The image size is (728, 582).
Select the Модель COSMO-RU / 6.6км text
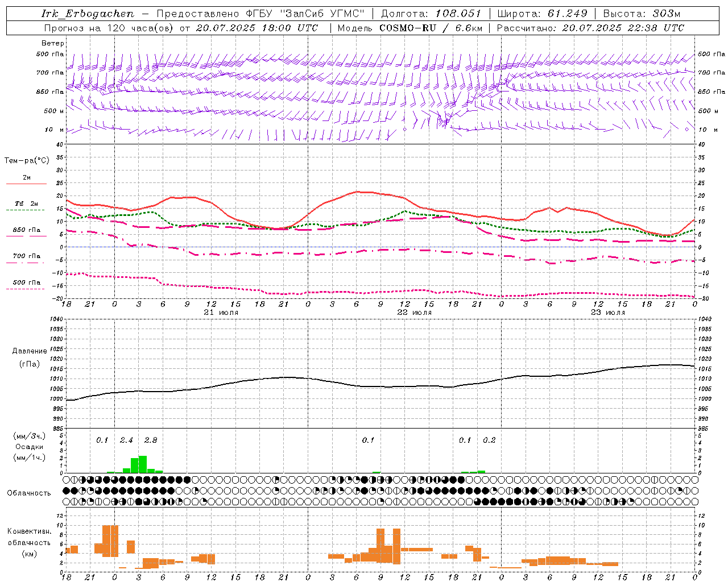409,28
